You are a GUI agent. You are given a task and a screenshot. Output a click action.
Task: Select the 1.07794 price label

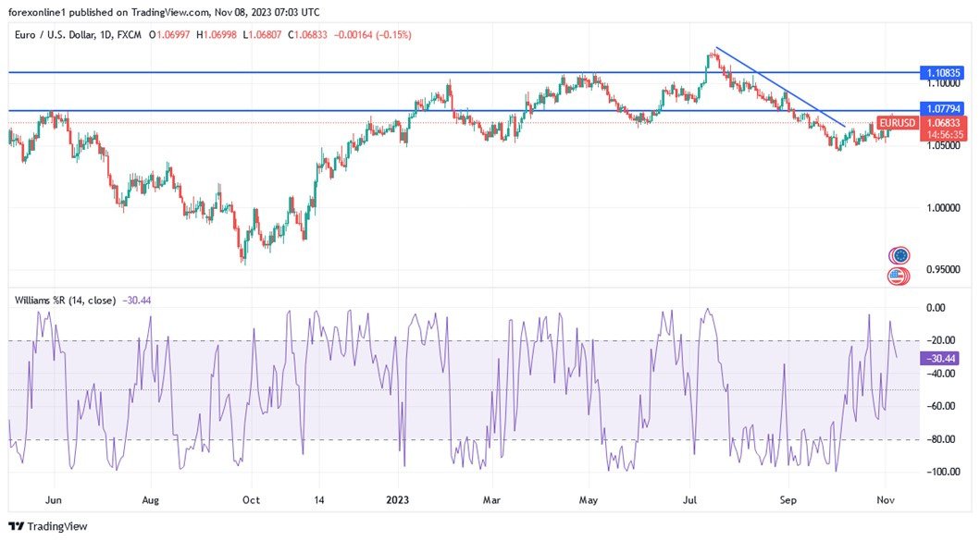[943, 109]
